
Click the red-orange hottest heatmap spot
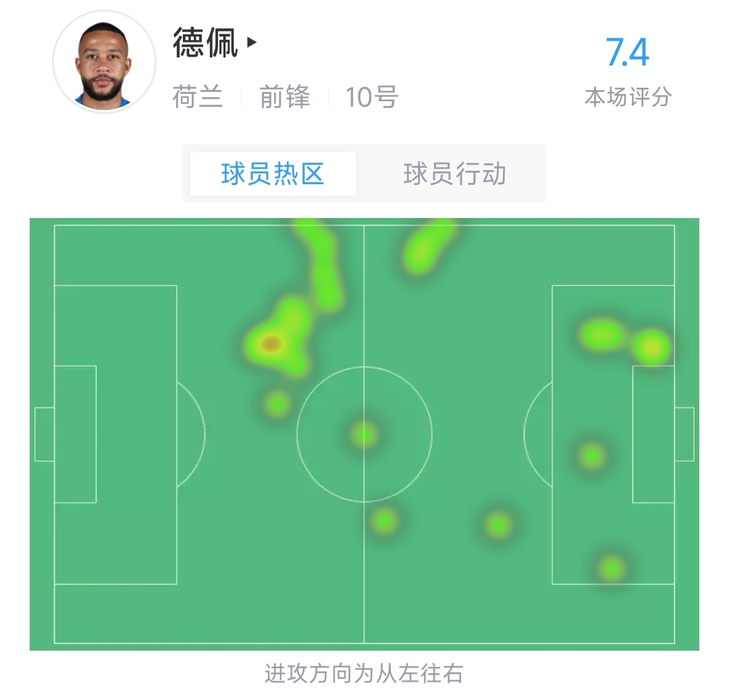pyautogui.click(x=271, y=344)
